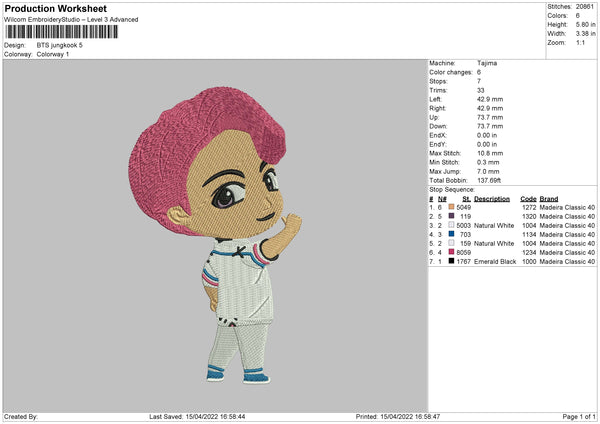The width and height of the screenshot is (600, 424).
Task: Click the Min Stitch value 0.3 mm
Action: (x=488, y=162)
